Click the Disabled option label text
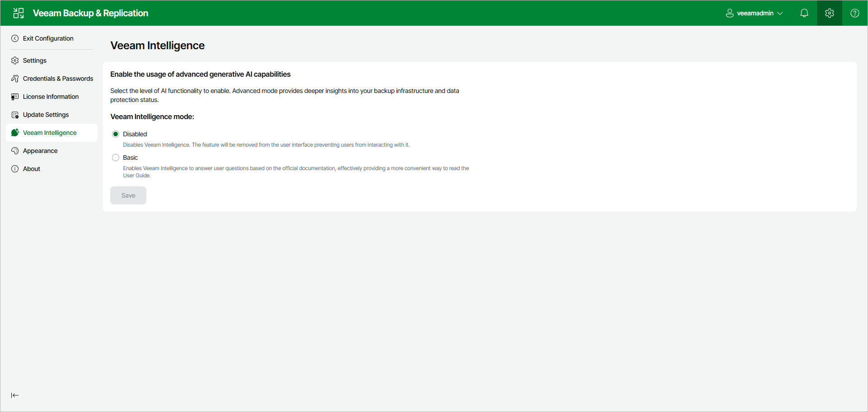868x412 pixels. click(x=135, y=134)
